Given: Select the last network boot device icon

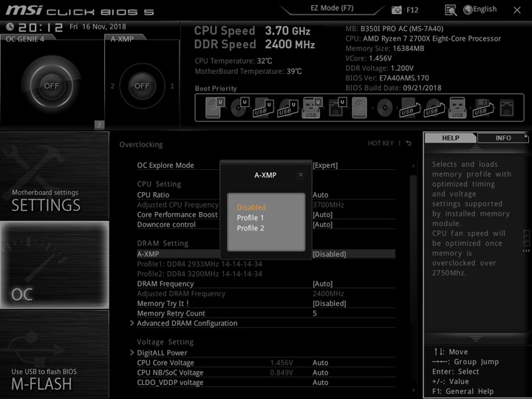Looking at the screenshot, I should coord(507,108).
